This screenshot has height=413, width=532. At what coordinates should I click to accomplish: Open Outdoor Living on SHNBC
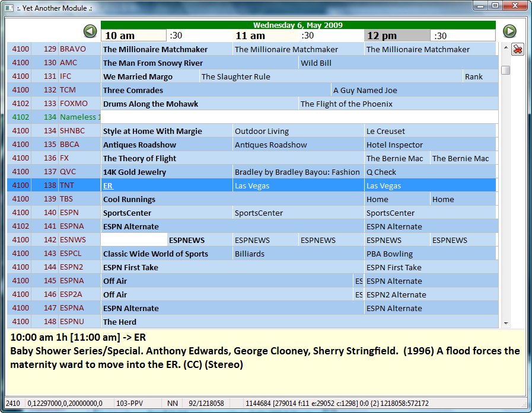[298, 131]
